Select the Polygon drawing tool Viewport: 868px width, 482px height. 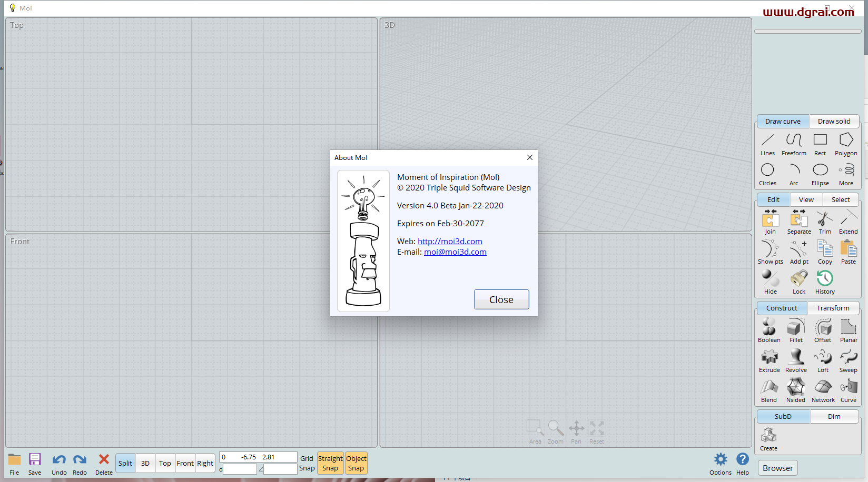click(x=846, y=144)
